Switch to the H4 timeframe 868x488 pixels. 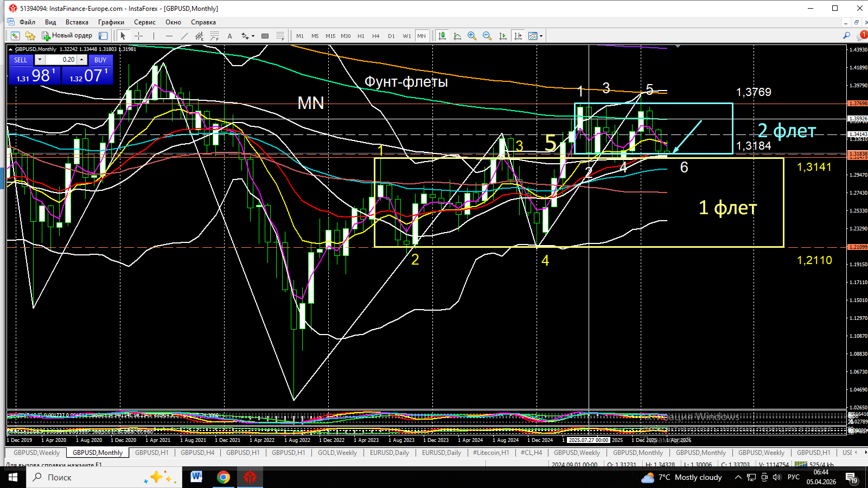click(376, 36)
